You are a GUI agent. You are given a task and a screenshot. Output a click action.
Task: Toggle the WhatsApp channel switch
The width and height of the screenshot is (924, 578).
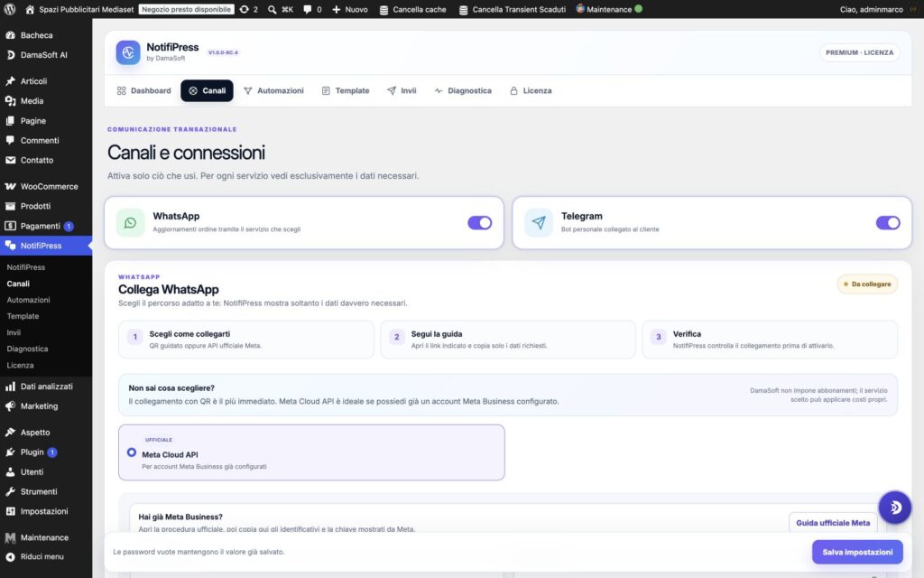tap(480, 223)
